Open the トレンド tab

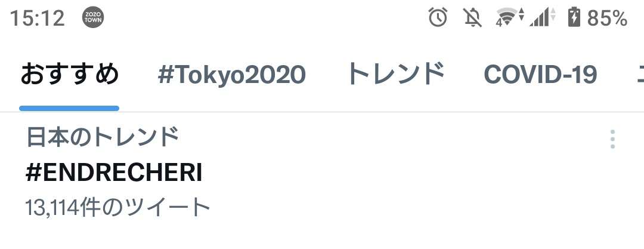(396, 75)
